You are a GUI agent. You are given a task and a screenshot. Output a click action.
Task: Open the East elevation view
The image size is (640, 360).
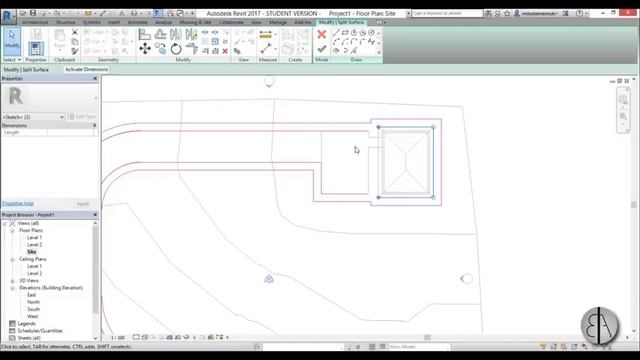tap(31, 295)
